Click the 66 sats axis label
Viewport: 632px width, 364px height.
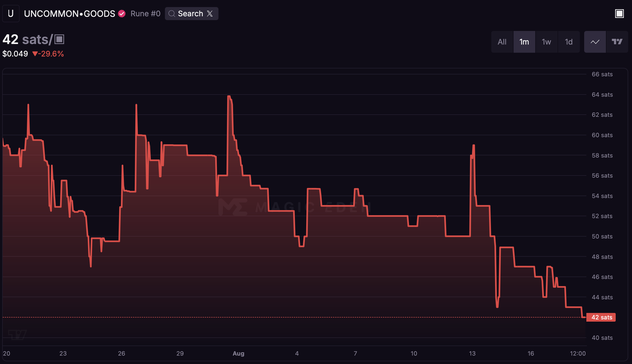(x=602, y=74)
